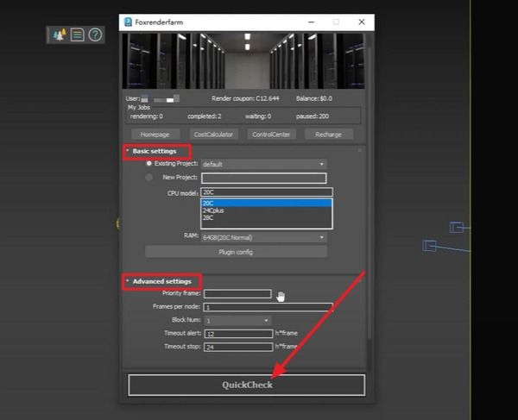Click the QuickCheck button
The image size is (518, 420).
click(247, 385)
